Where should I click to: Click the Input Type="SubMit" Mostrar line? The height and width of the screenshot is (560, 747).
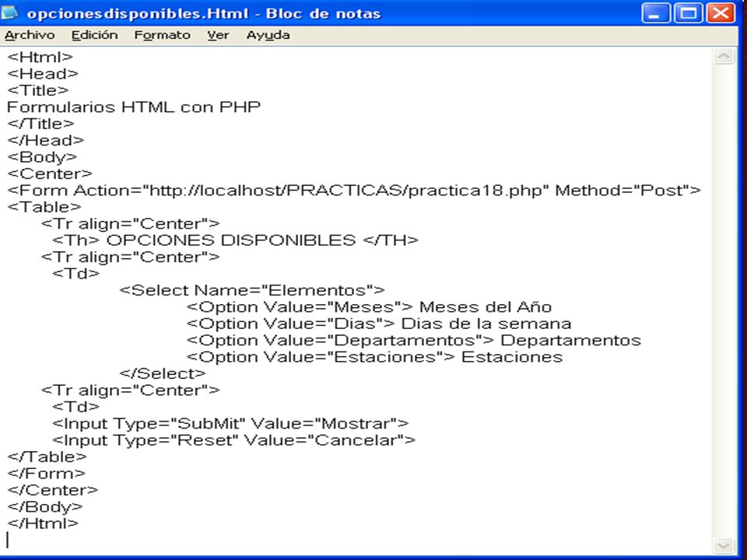tap(230, 423)
